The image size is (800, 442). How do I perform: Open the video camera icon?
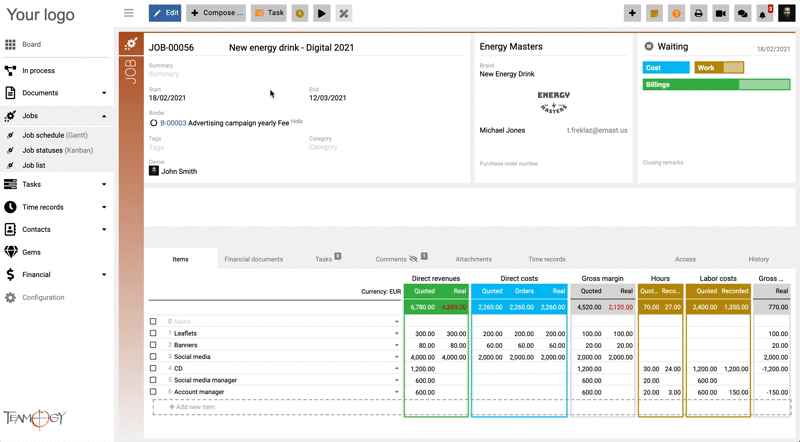tap(720, 13)
